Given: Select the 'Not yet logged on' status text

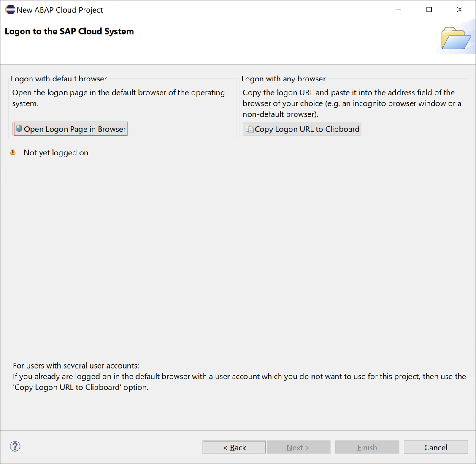Looking at the screenshot, I should [x=56, y=152].
